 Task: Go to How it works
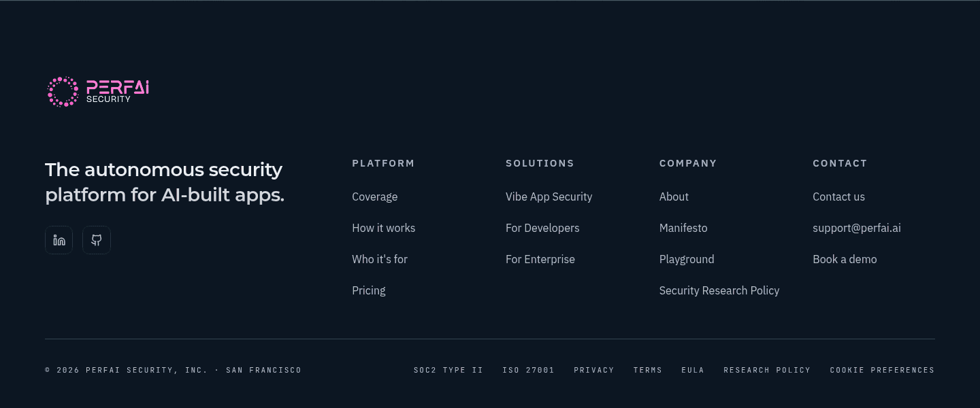click(x=384, y=228)
